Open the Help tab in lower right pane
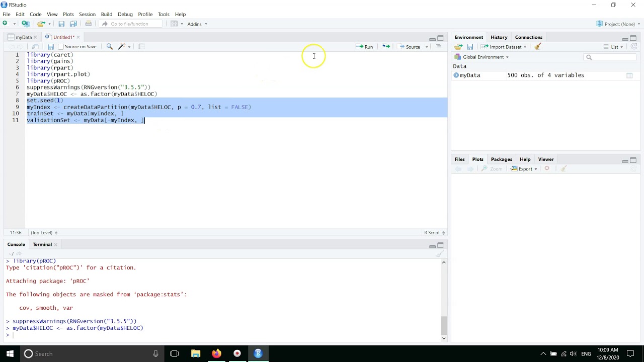644x362 pixels. coord(525,159)
